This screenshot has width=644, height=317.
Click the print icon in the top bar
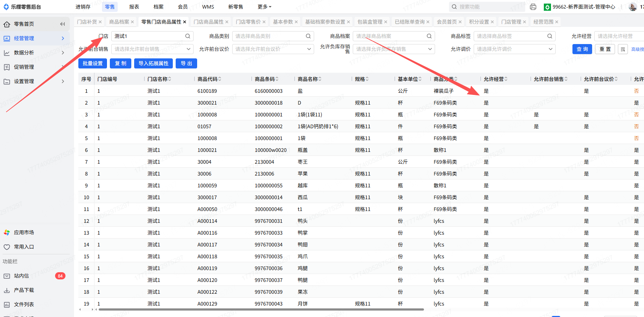click(533, 7)
